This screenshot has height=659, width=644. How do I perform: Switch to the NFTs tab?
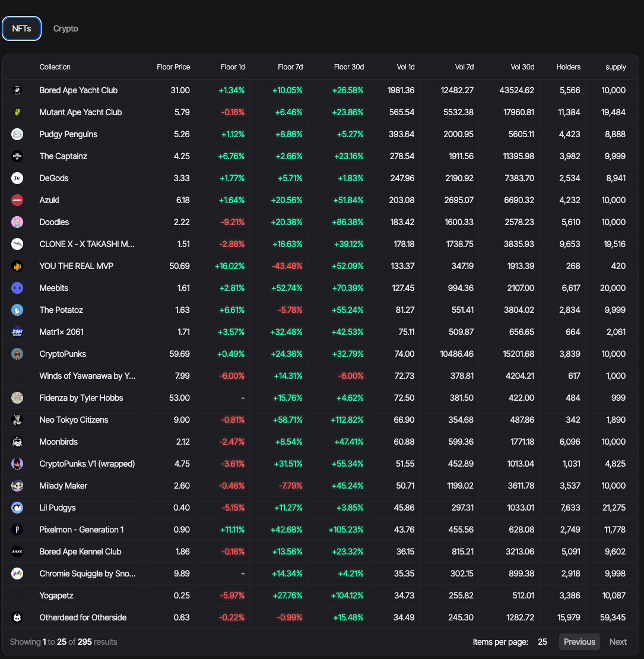pyautogui.click(x=21, y=28)
